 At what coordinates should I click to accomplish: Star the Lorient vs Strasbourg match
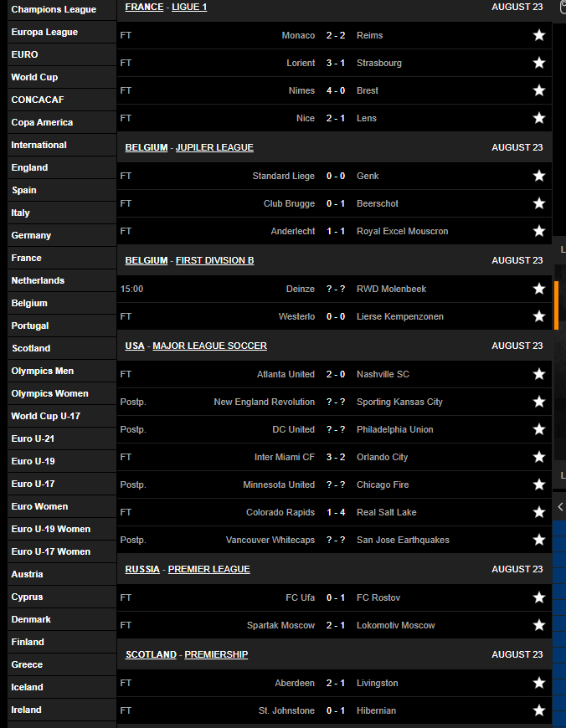(x=539, y=63)
